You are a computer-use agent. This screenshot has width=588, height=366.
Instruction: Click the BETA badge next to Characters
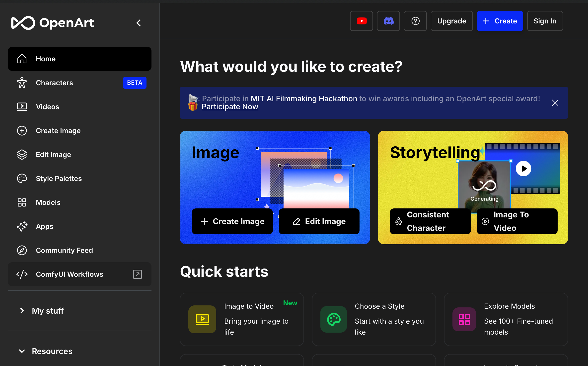[135, 83]
